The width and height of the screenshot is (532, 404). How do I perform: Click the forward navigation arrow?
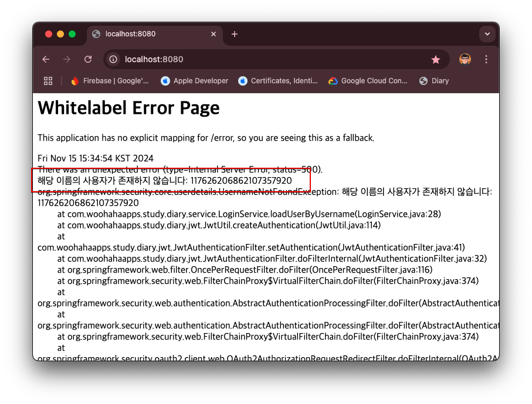(x=67, y=59)
